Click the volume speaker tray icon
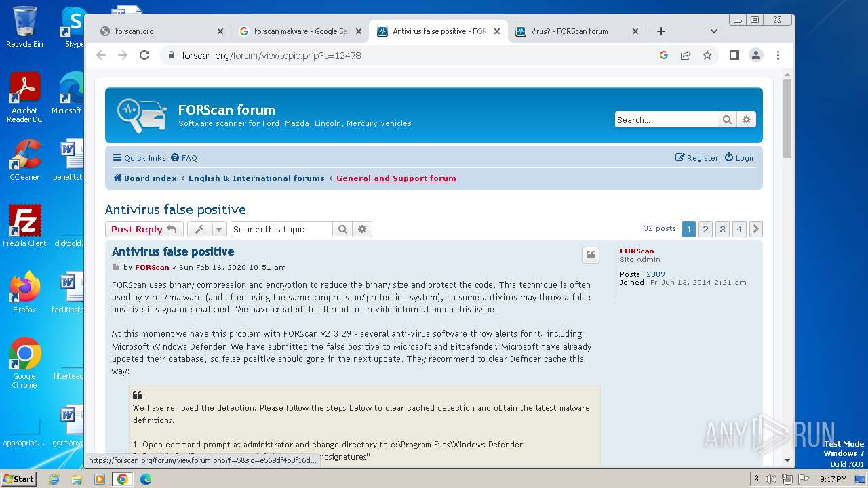The image size is (868, 488). [x=771, y=479]
